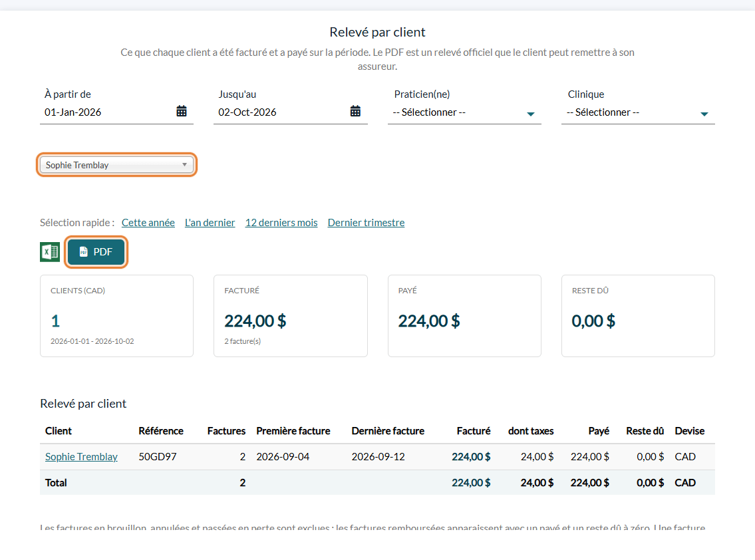
Task: Click the Total row label
Action: coord(56,482)
